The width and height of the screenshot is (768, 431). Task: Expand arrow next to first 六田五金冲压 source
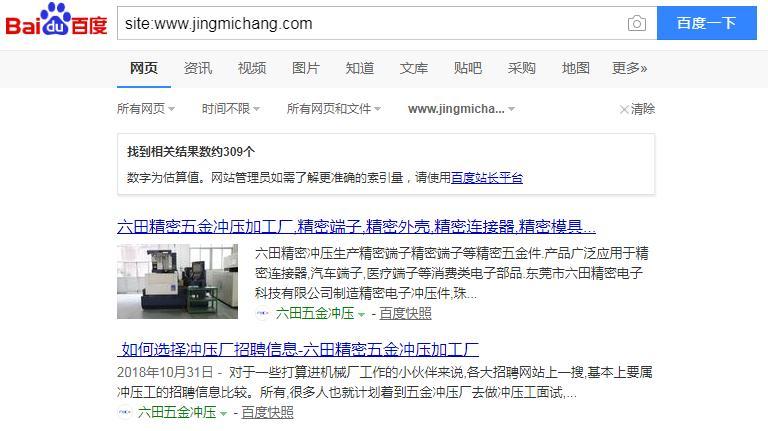click(x=361, y=314)
